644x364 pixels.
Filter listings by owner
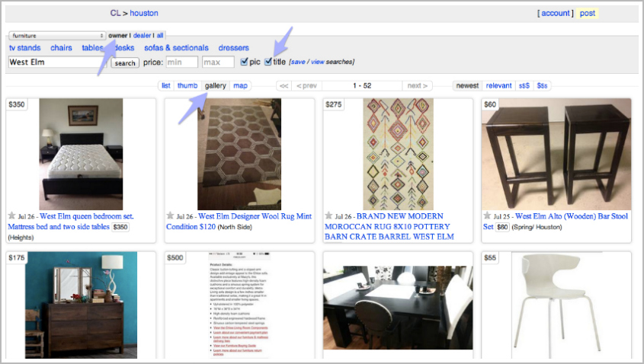pyautogui.click(x=118, y=36)
